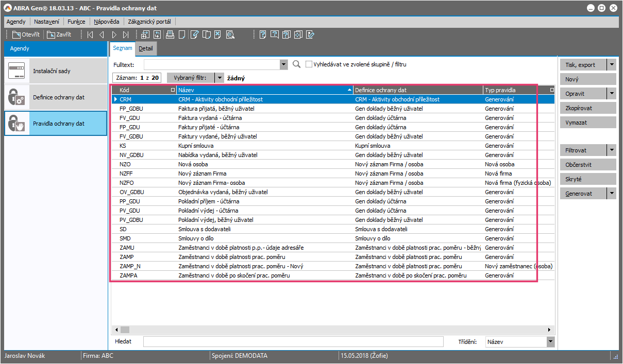Viewport: 623px width, 364px height.
Task: Click the printer icon in toolbar
Action: tap(170, 35)
